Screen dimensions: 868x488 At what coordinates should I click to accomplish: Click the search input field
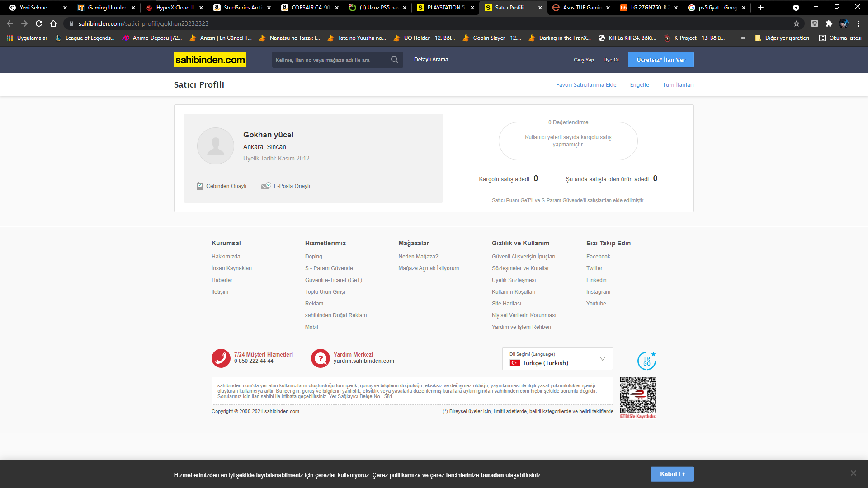click(330, 60)
